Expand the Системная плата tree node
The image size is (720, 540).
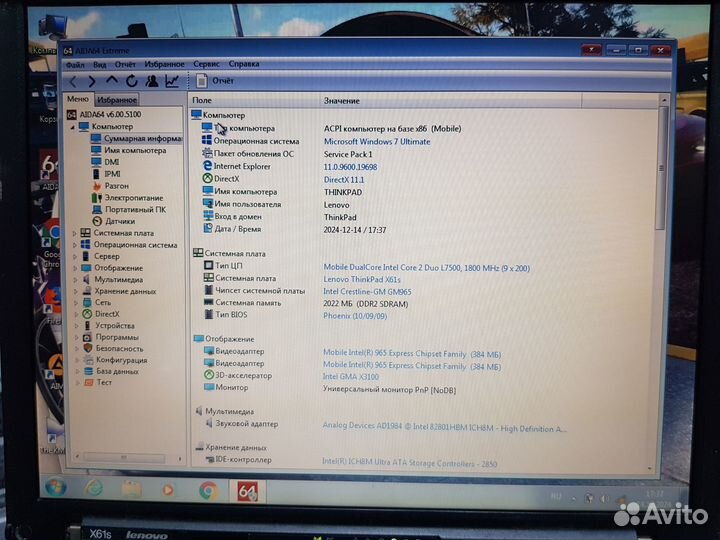click(74, 233)
